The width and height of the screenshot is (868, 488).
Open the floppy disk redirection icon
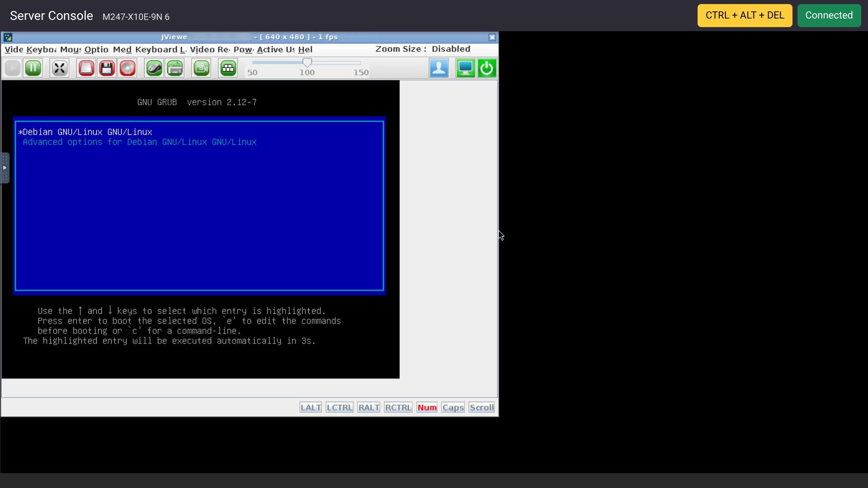coord(107,68)
